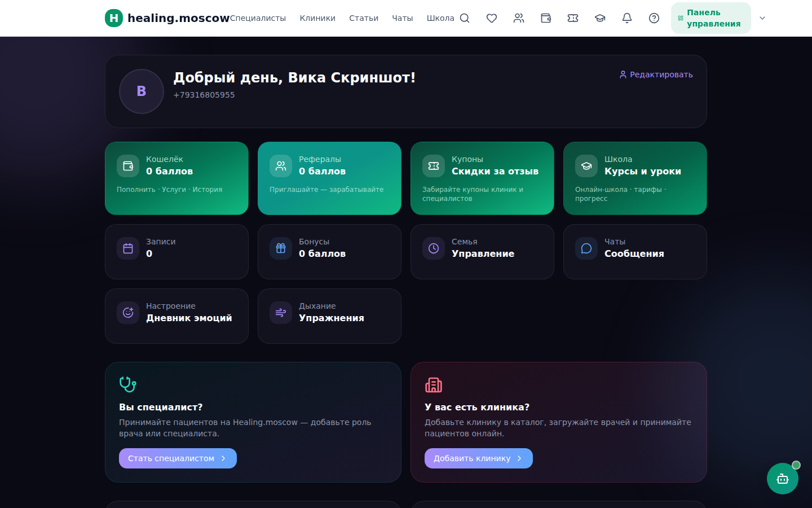
Task: Click Вы специалист? heading
Action: [161, 408]
